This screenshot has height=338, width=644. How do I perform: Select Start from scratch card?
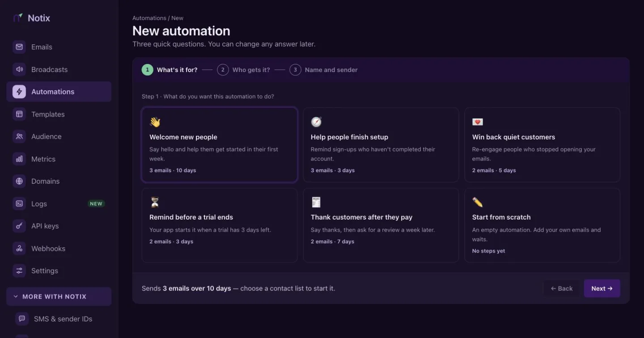pos(542,225)
